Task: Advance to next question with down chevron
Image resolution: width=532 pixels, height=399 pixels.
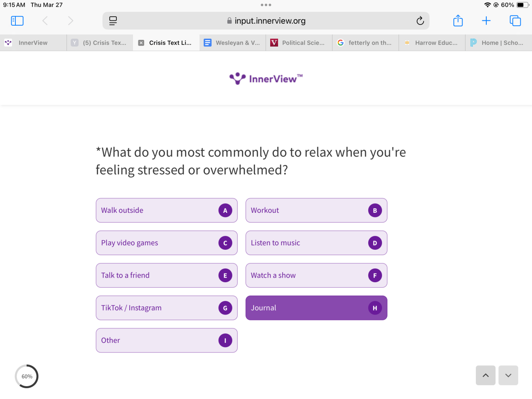Action: [508, 375]
